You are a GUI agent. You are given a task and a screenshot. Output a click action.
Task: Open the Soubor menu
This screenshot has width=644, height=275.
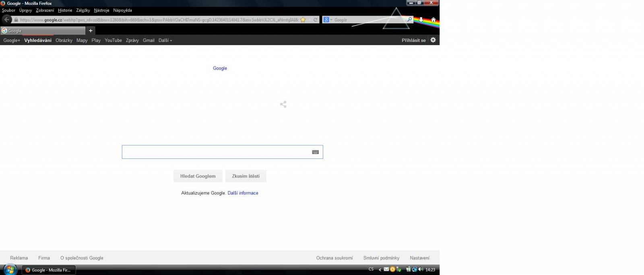point(8,10)
